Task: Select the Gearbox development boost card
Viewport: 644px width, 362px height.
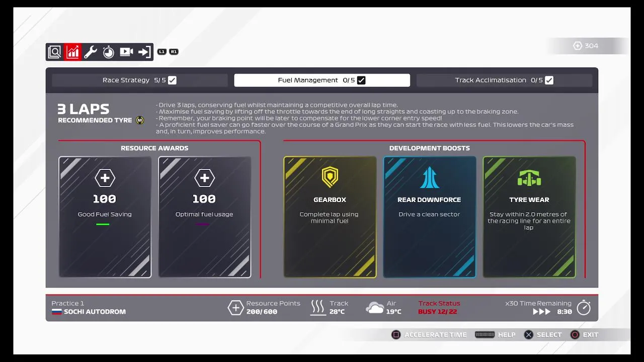Action: click(x=330, y=217)
